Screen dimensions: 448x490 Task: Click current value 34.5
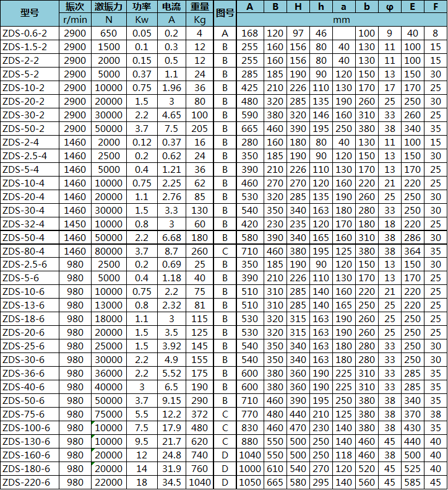171,483
